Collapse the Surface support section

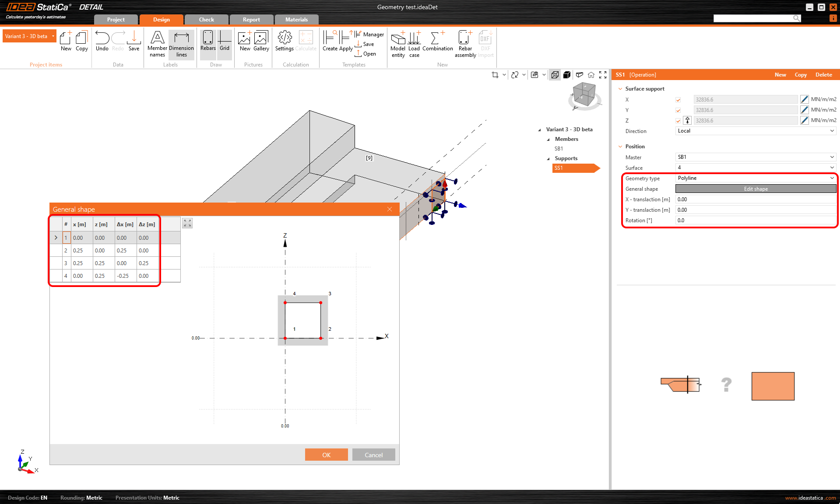[620, 89]
